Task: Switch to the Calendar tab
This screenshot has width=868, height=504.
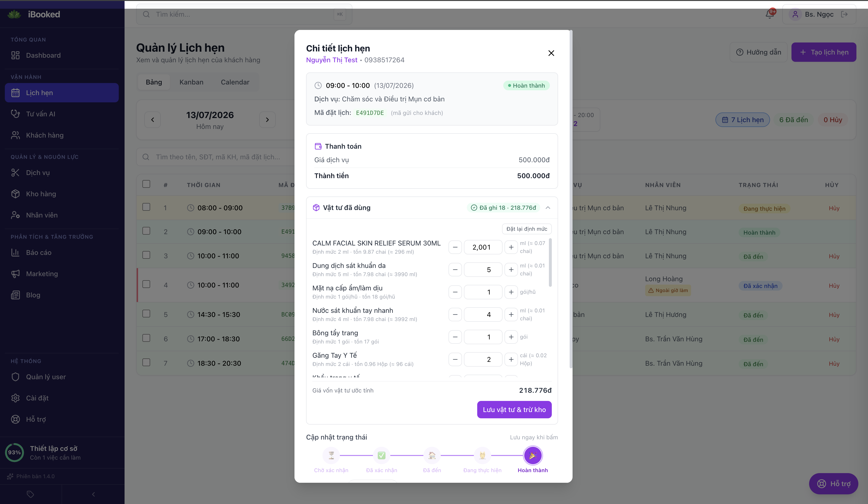Action: [x=235, y=82]
